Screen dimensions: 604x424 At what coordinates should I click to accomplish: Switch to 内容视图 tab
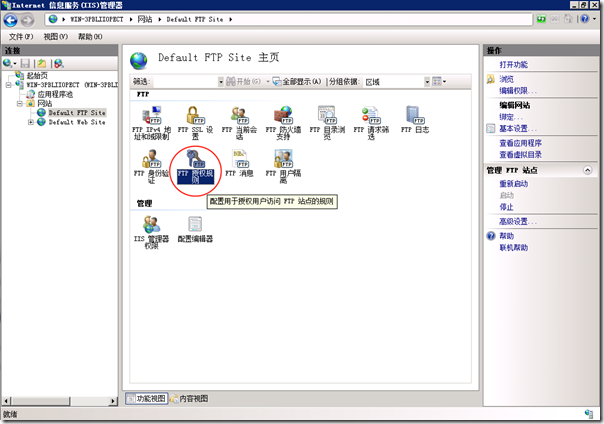[x=189, y=399]
